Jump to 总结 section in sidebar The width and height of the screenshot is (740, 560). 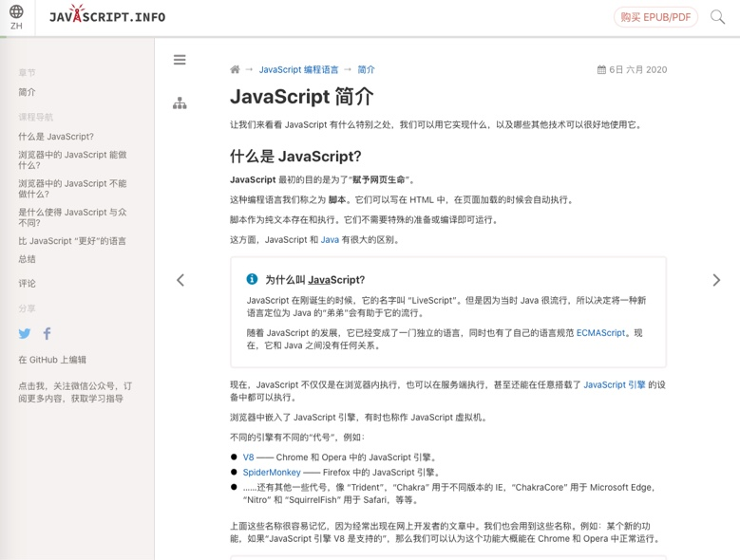[27, 259]
